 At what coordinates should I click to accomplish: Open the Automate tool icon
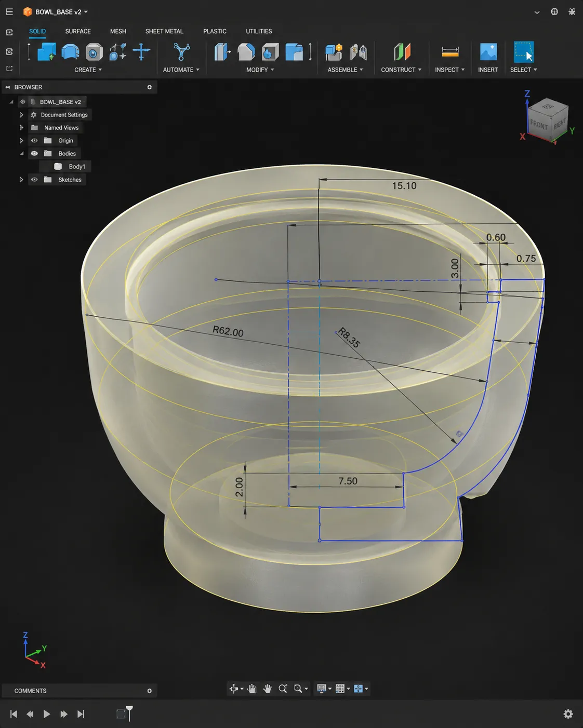(181, 52)
